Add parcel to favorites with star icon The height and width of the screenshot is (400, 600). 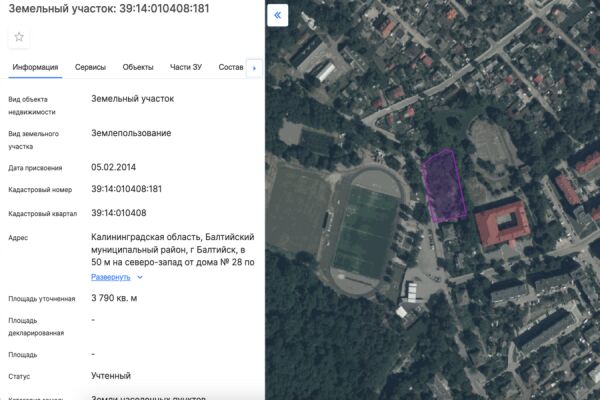(x=19, y=37)
